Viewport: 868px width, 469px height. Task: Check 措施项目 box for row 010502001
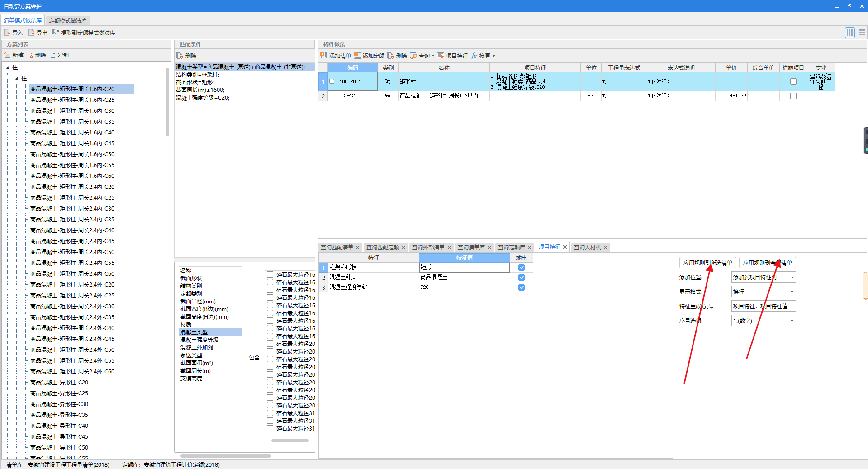pyautogui.click(x=793, y=81)
